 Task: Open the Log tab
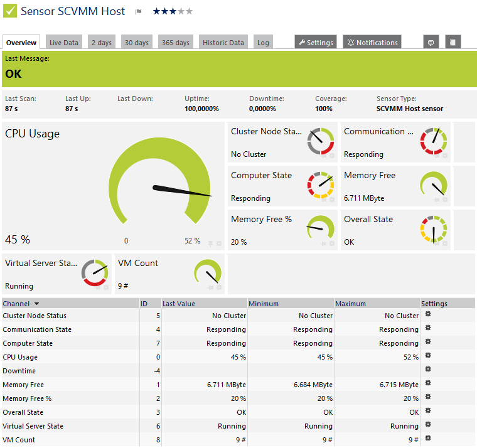pyautogui.click(x=263, y=42)
